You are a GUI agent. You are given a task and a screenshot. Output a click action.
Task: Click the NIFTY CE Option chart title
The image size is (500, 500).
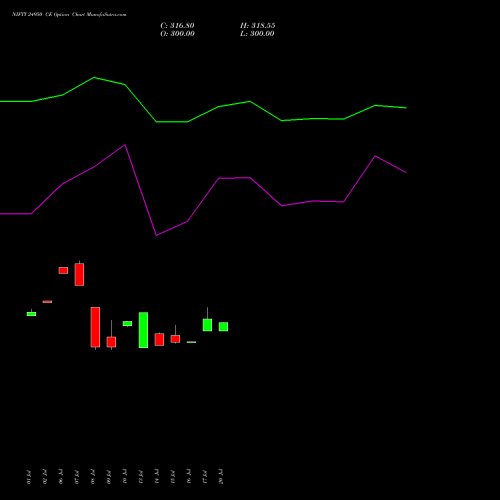click(x=69, y=15)
